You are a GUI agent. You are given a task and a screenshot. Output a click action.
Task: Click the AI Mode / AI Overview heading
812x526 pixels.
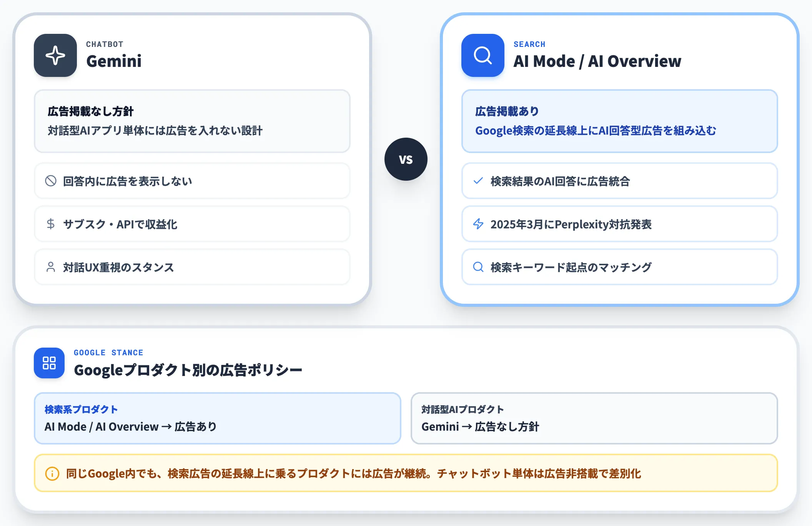(x=597, y=61)
